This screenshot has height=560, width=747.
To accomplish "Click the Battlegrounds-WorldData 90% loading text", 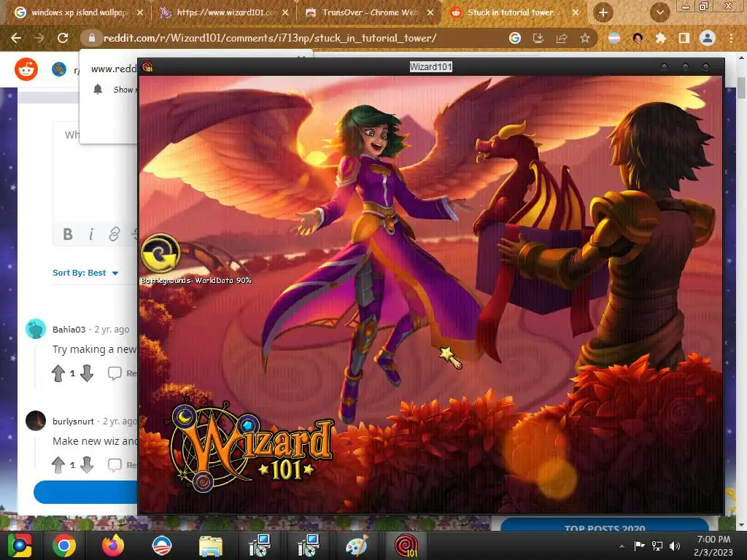I will (196, 281).
